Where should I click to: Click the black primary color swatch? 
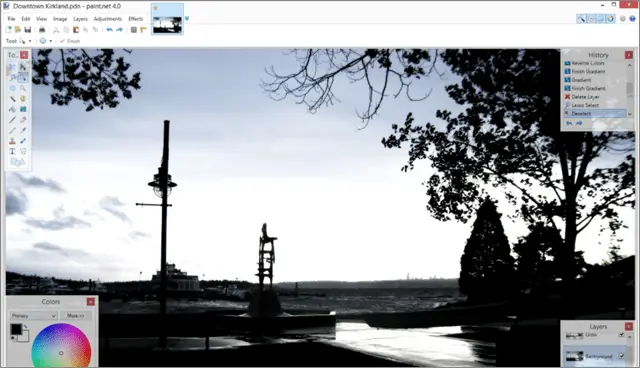[x=16, y=329]
